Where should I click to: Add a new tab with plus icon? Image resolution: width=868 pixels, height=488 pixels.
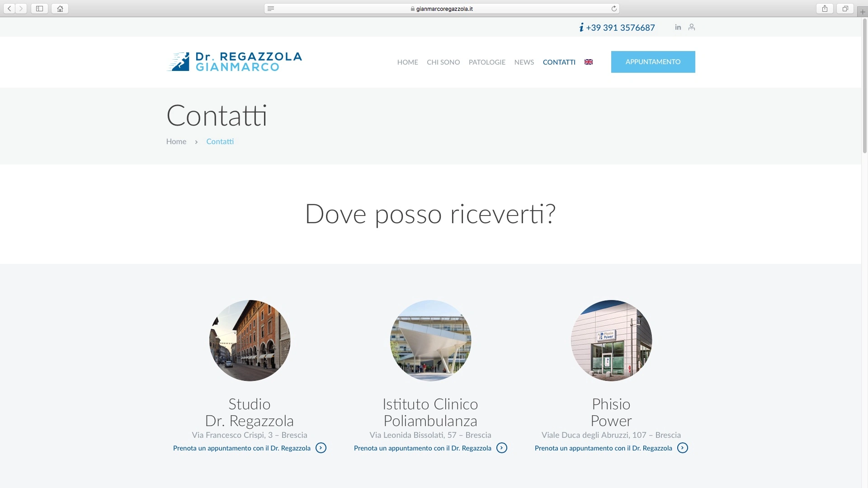(x=863, y=12)
